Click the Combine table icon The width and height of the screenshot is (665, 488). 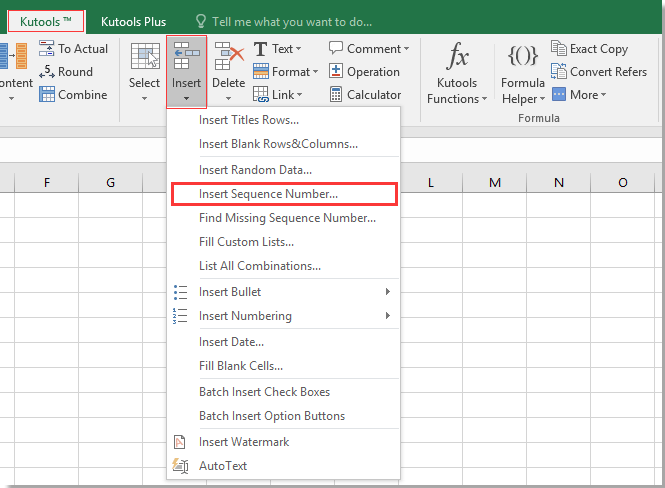(x=47, y=94)
